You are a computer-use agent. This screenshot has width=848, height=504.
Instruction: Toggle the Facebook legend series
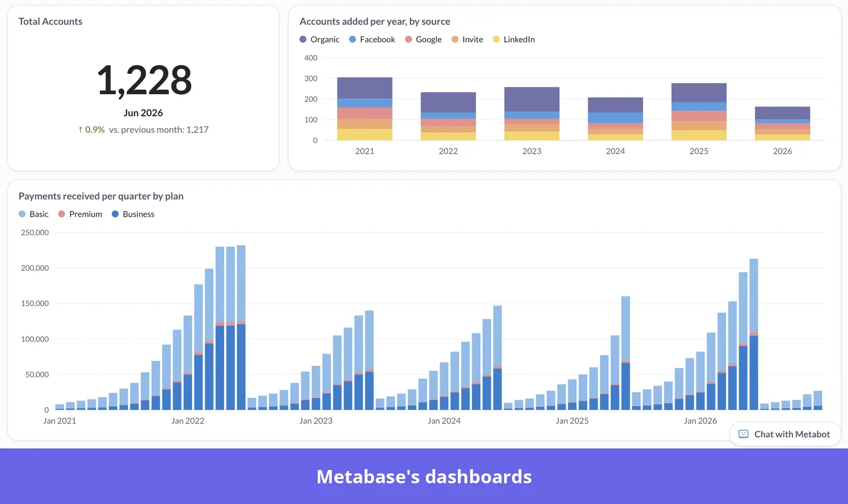click(372, 40)
